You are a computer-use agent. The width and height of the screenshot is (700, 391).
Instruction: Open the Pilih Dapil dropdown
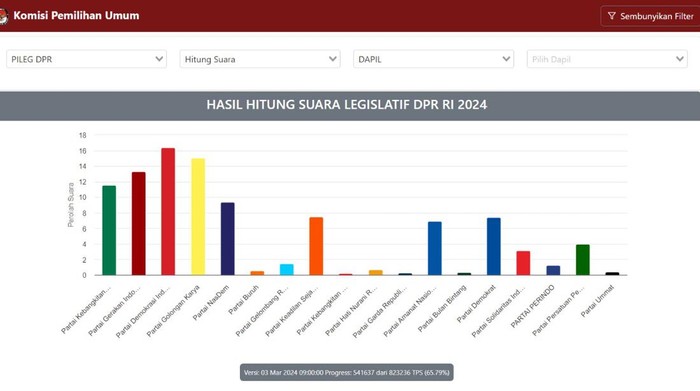(x=607, y=59)
